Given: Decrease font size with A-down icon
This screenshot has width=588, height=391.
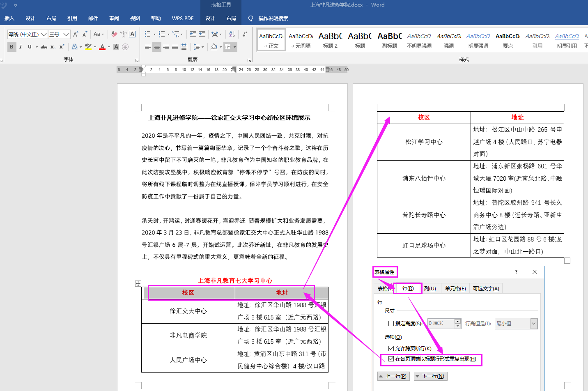Looking at the screenshot, I should coord(85,34).
